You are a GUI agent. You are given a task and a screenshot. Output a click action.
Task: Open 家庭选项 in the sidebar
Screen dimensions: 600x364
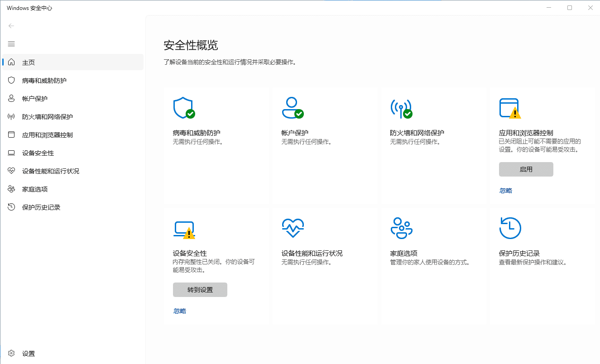73,189
